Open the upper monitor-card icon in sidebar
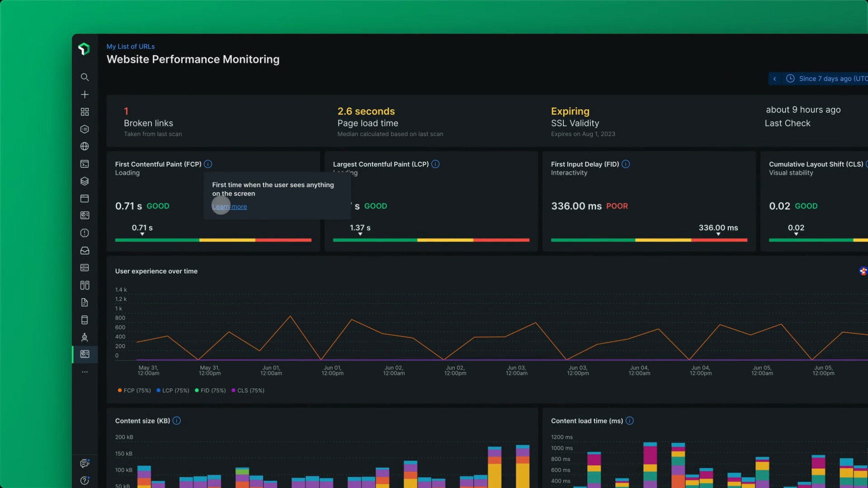This screenshot has height=488, width=868. coord(85,216)
